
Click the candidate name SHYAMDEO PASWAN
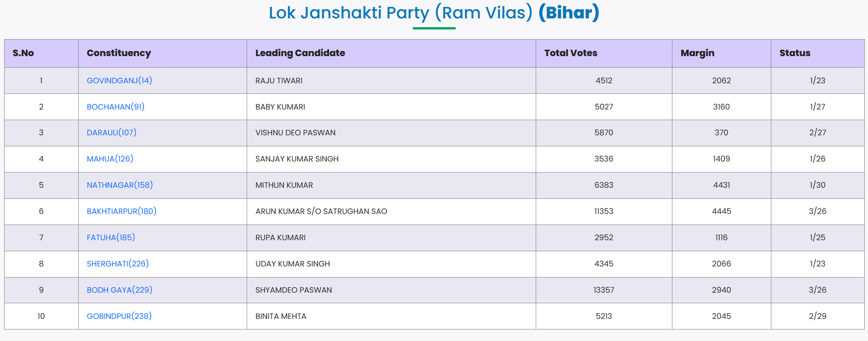(x=294, y=290)
